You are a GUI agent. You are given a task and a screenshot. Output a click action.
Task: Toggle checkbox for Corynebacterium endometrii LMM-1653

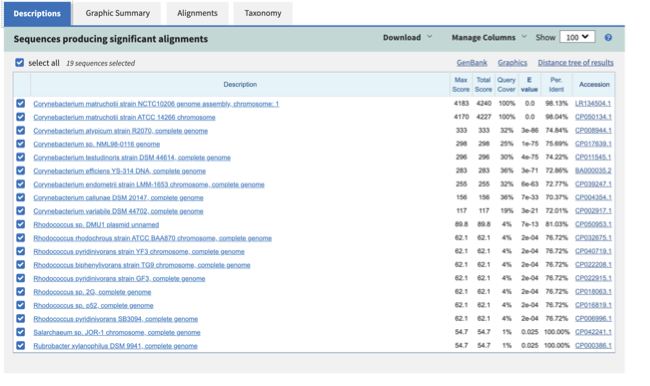click(20, 184)
